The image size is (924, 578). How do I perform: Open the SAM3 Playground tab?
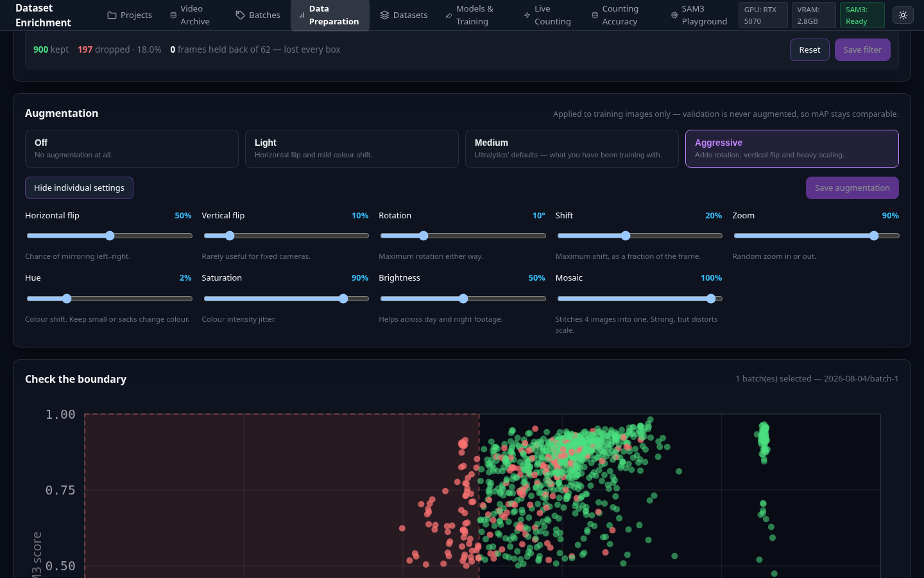[699, 15]
